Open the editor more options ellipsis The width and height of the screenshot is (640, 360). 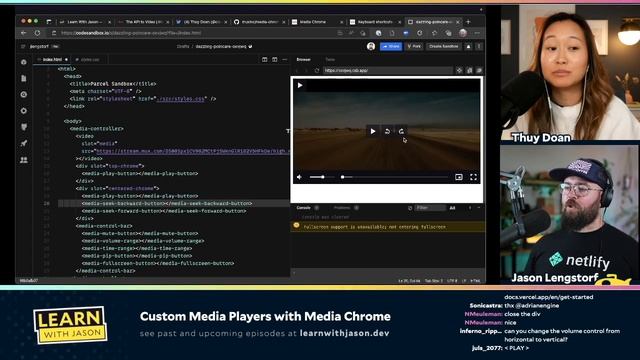tap(284, 60)
